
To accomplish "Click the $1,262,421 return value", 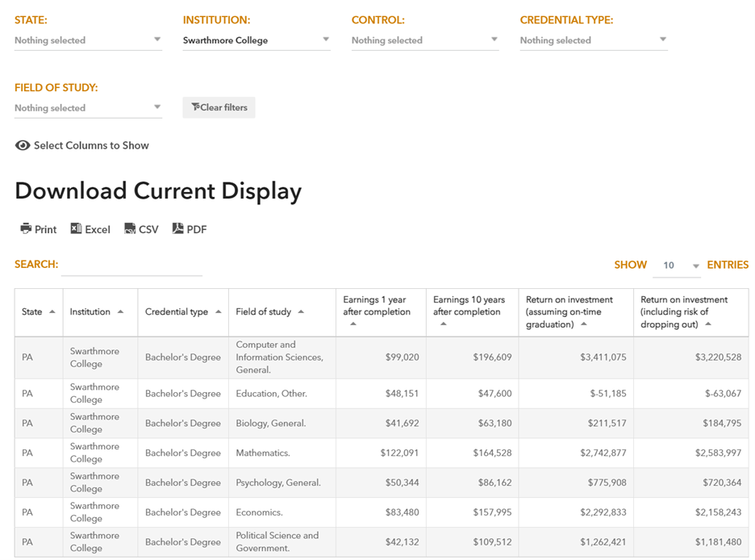I will point(603,541).
